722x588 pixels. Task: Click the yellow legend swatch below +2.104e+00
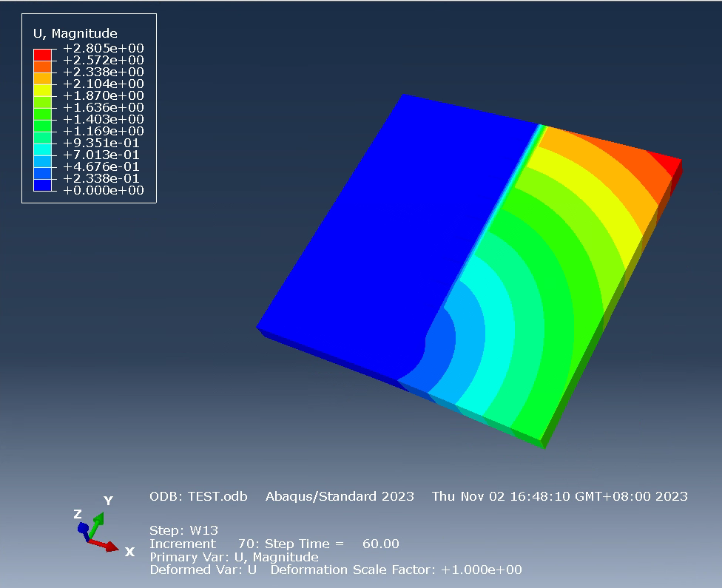42,90
